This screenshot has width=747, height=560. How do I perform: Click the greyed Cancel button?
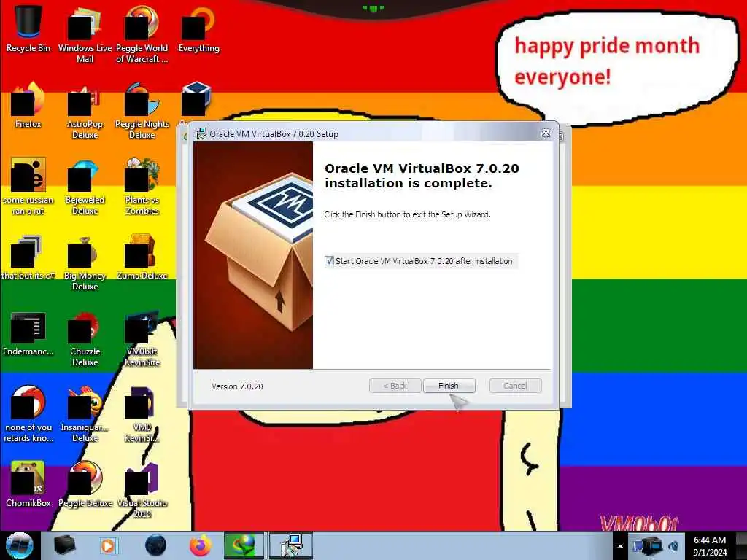[515, 386]
